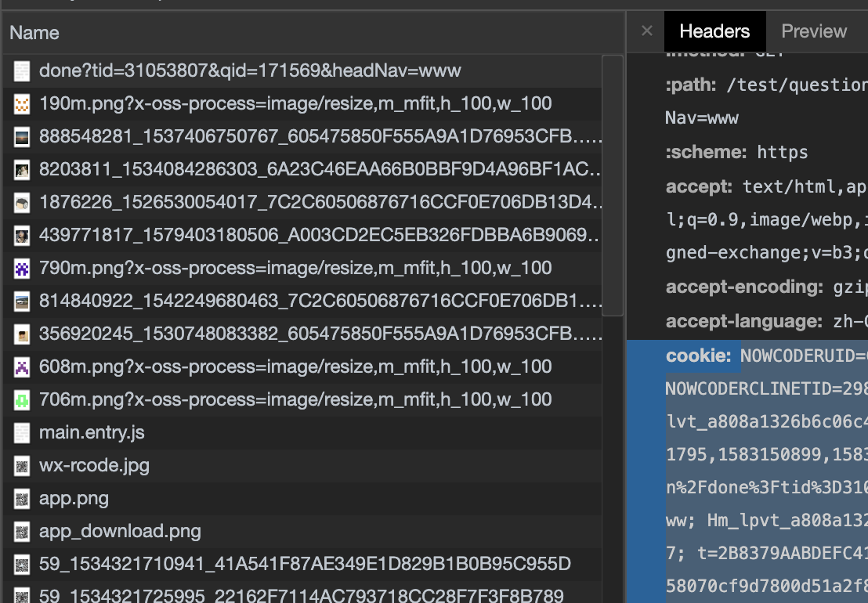Click the green thumbnail icon of 706m.png
This screenshot has height=603, width=868.
click(x=22, y=400)
